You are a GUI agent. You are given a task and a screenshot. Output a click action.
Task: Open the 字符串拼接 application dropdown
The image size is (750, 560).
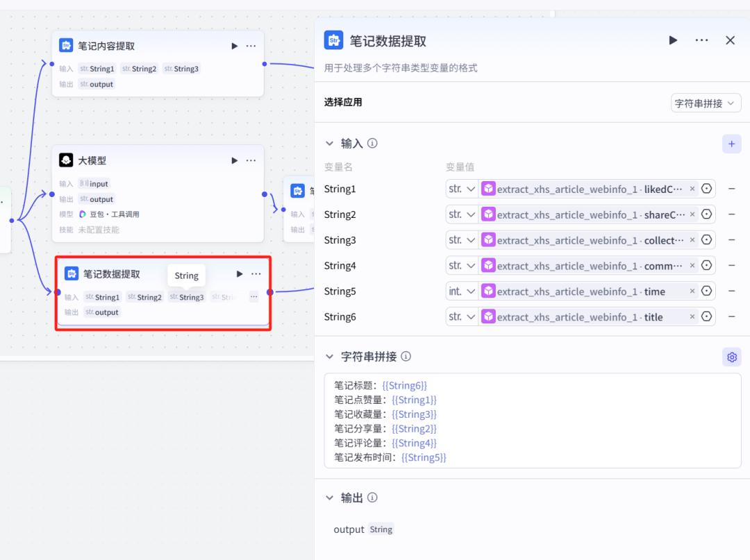click(706, 103)
